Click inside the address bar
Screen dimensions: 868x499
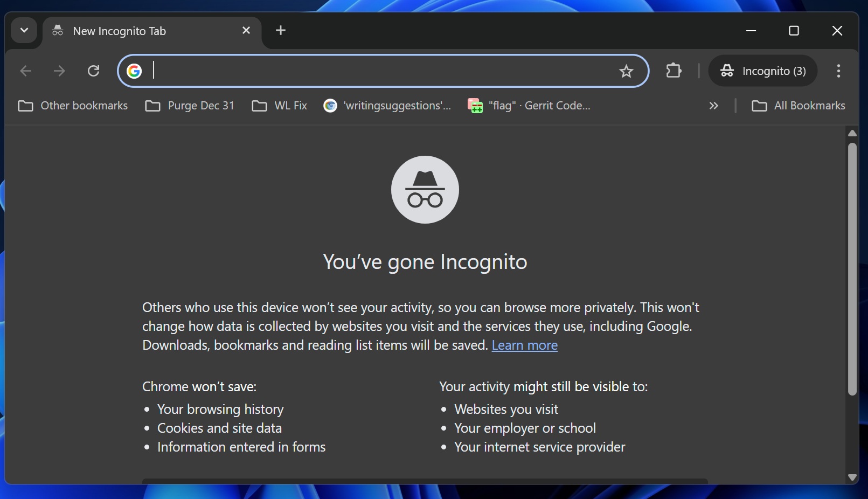tap(377, 71)
